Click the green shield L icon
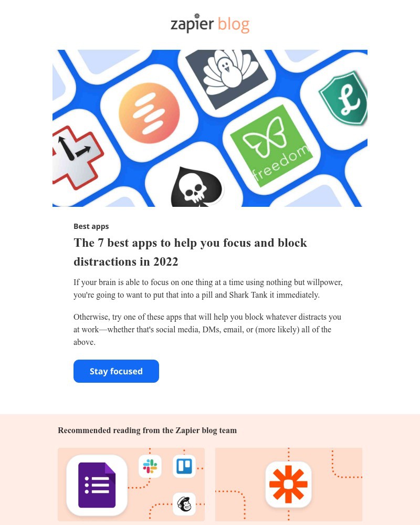 point(344,98)
